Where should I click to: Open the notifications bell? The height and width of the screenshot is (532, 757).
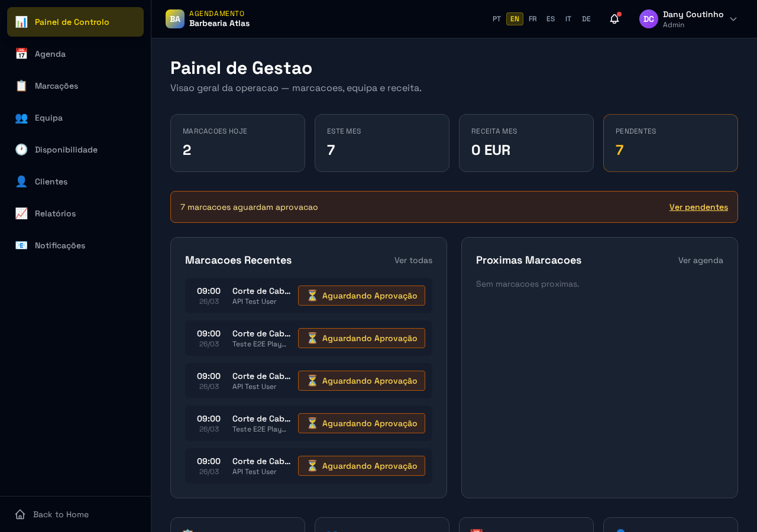614,19
